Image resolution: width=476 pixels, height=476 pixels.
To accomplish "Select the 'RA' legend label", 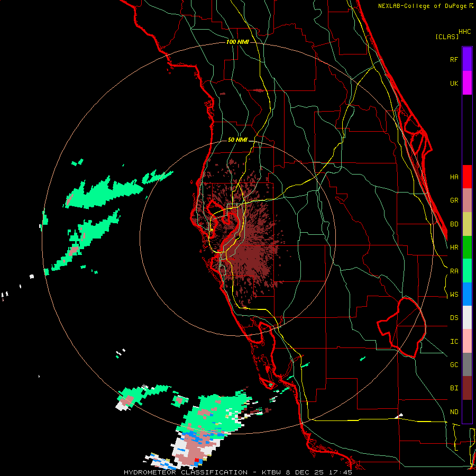I will point(454,271).
